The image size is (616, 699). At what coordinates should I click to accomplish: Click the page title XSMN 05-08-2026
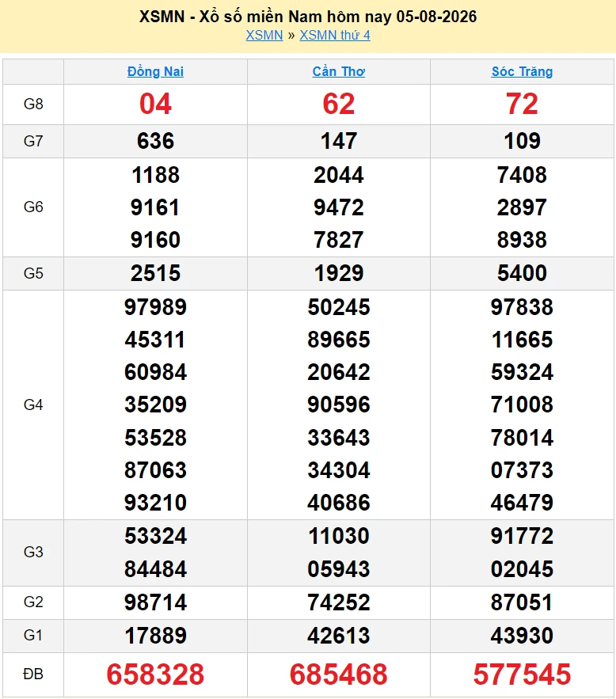coord(308,17)
